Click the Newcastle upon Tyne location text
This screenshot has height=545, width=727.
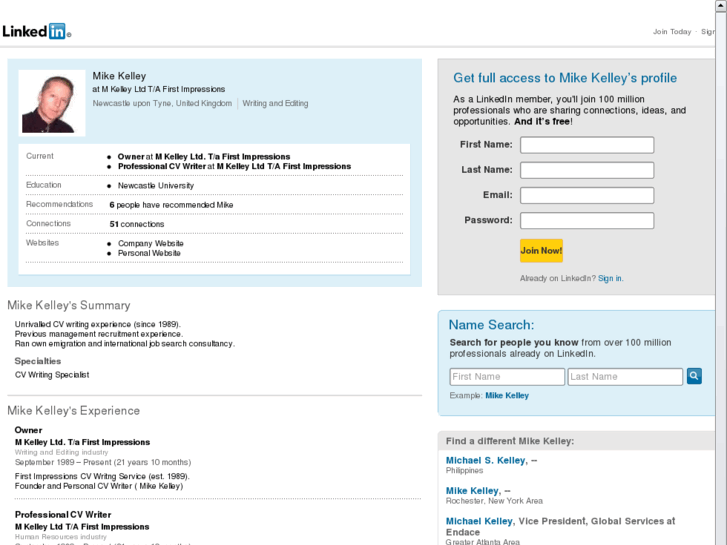pyautogui.click(x=162, y=103)
